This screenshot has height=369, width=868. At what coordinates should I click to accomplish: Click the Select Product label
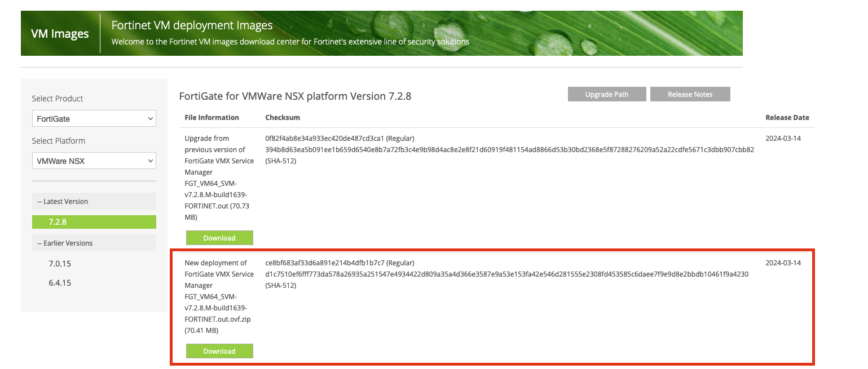(58, 99)
